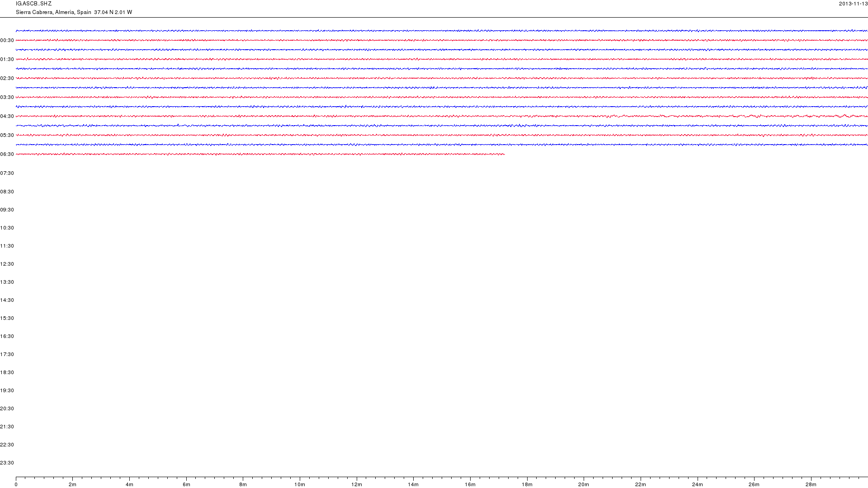Click the 14m axis label
This screenshot has width=868, height=488.
coord(413,484)
